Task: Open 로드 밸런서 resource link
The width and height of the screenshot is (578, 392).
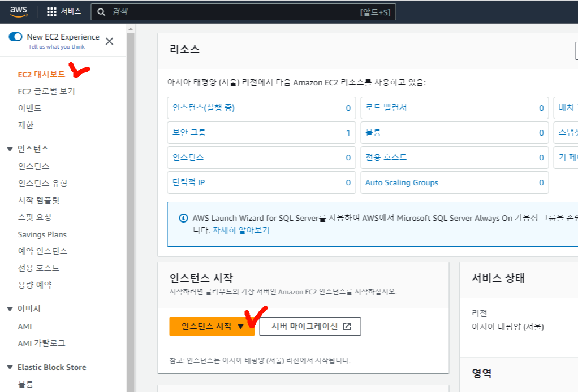Action: [386, 108]
